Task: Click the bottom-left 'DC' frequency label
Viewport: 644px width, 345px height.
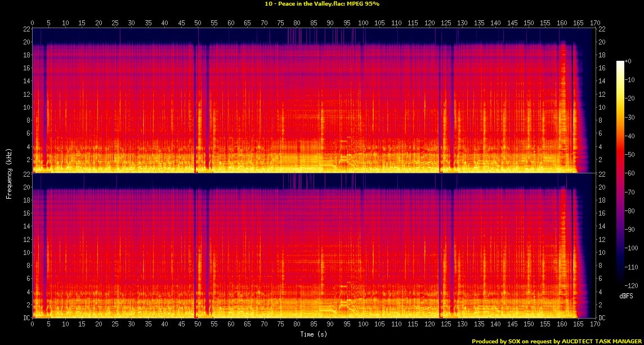Action: 26,318
